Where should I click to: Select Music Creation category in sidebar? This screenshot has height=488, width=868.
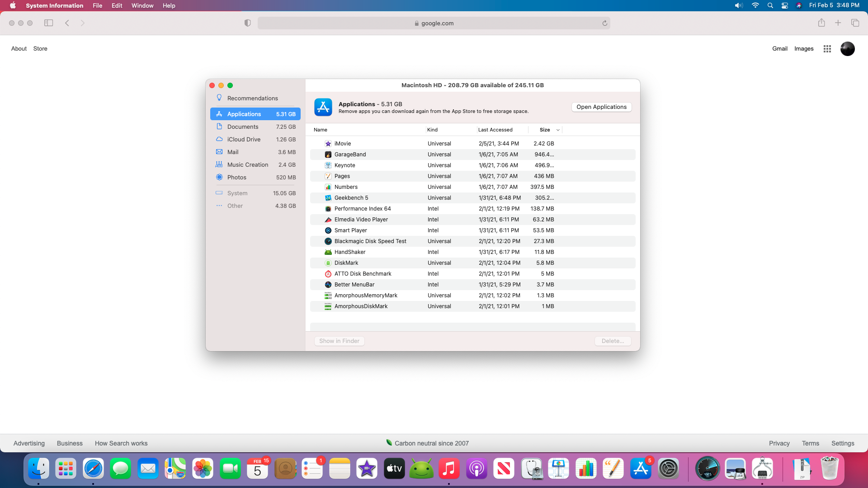(x=255, y=164)
